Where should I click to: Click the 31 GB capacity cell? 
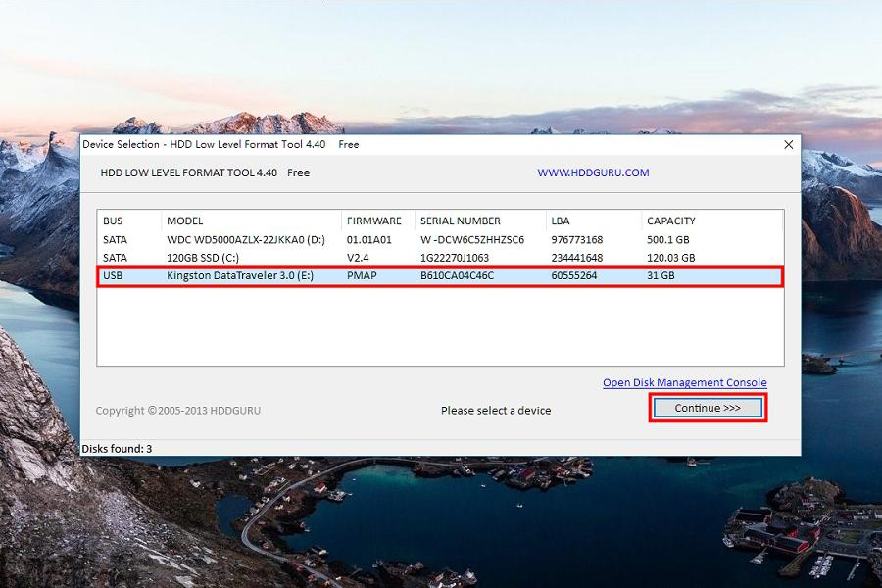pos(661,275)
